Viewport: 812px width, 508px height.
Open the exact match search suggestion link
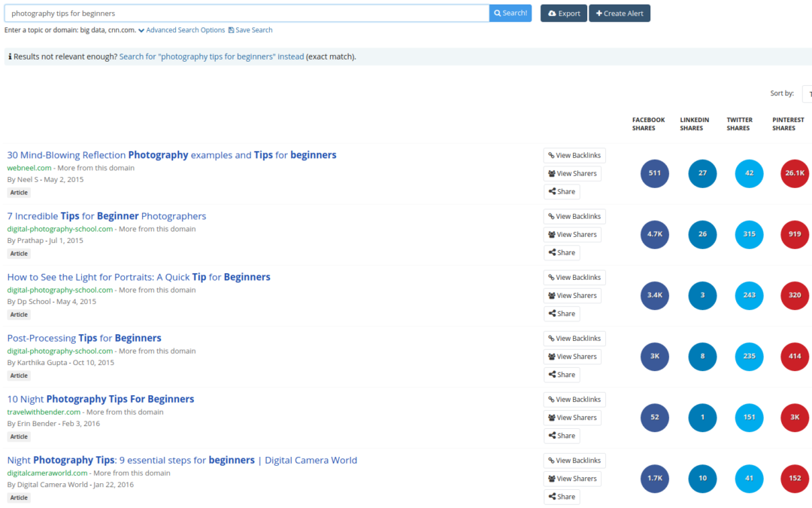(x=211, y=56)
